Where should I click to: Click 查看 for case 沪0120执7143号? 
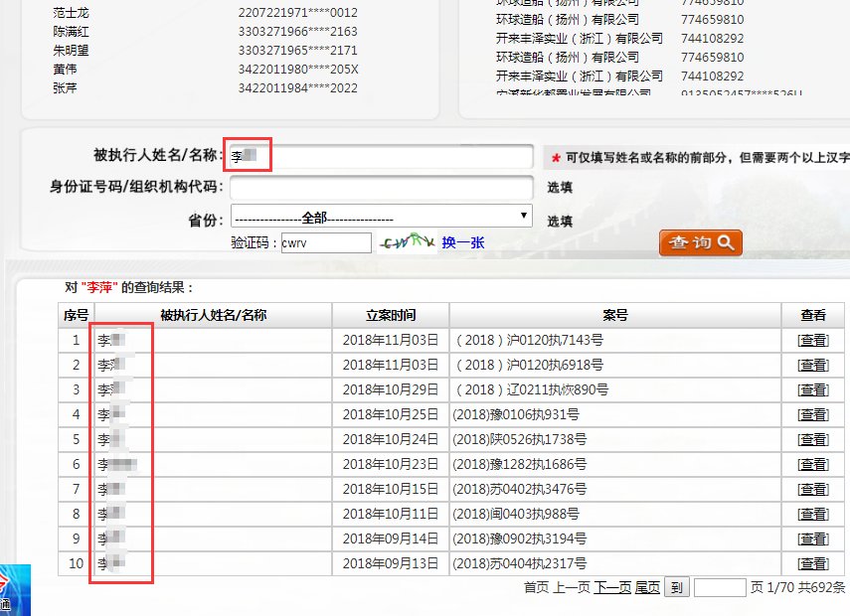[813, 340]
